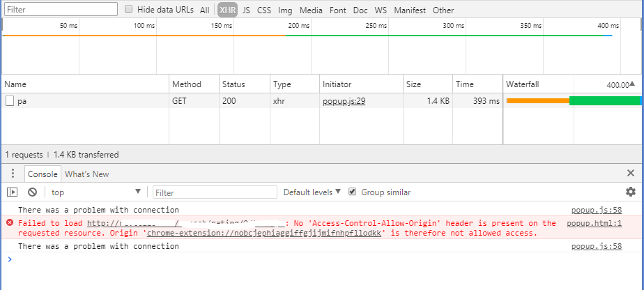Focus the console Filter input field

215,192
